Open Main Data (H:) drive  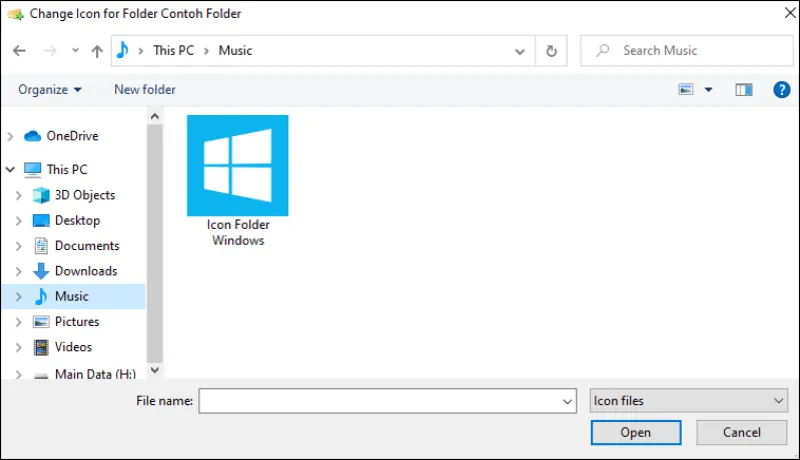click(95, 374)
